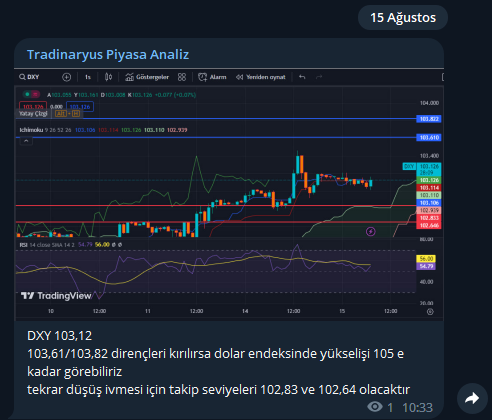
Task: Click the 103.610 horizontal line price label
Action: point(429,137)
